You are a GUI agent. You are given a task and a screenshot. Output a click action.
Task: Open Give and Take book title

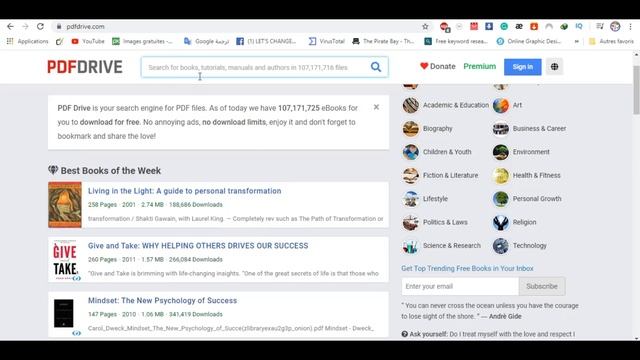pos(198,246)
